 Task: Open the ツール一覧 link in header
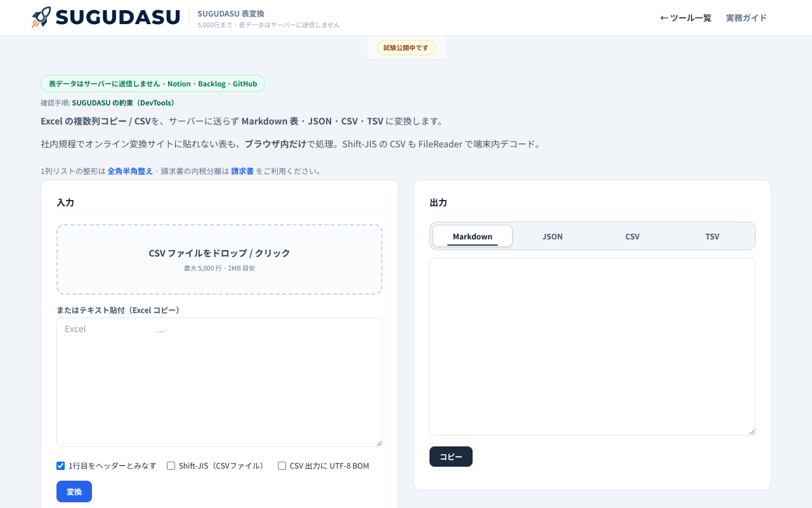click(686, 18)
